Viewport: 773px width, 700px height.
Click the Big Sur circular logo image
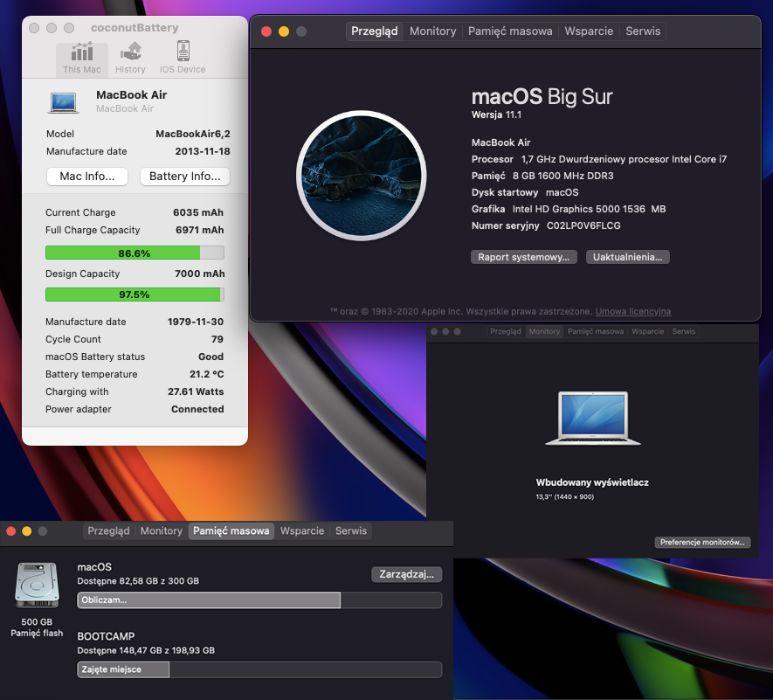361,175
